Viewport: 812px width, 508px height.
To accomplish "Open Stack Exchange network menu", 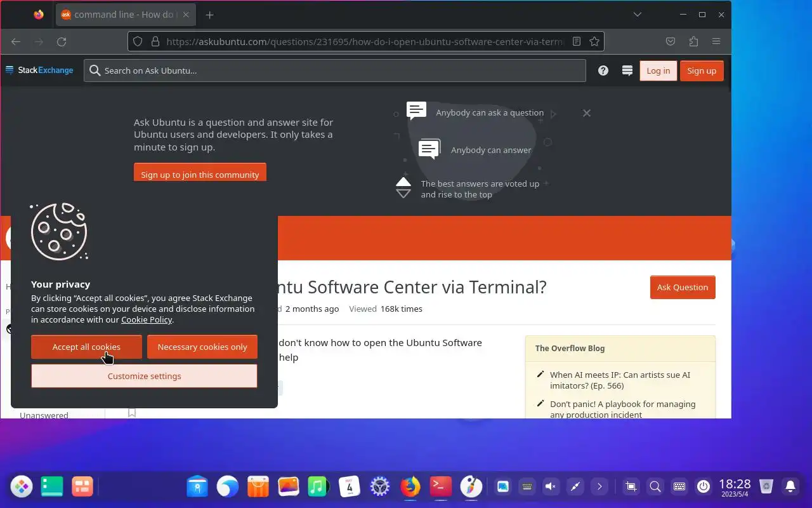I will tap(39, 70).
